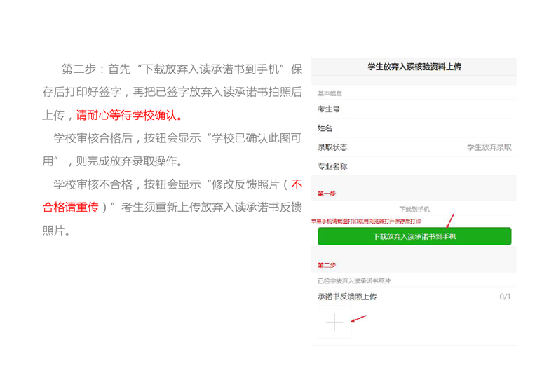The height and width of the screenshot is (392, 556).
Task: Click the 承诺书反馈照上传 label
Action: click(347, 297)
